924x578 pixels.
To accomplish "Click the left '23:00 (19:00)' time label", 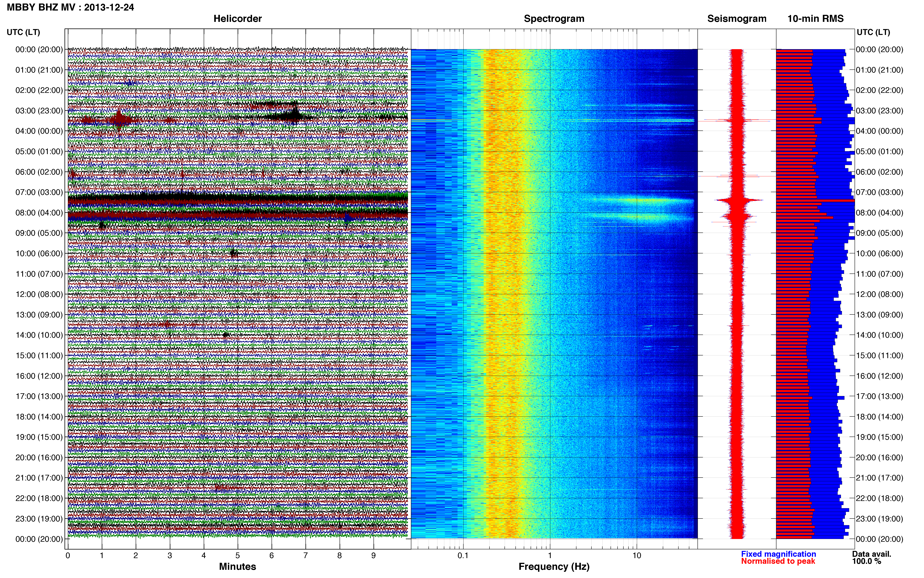I will click(x=39, y=519).
